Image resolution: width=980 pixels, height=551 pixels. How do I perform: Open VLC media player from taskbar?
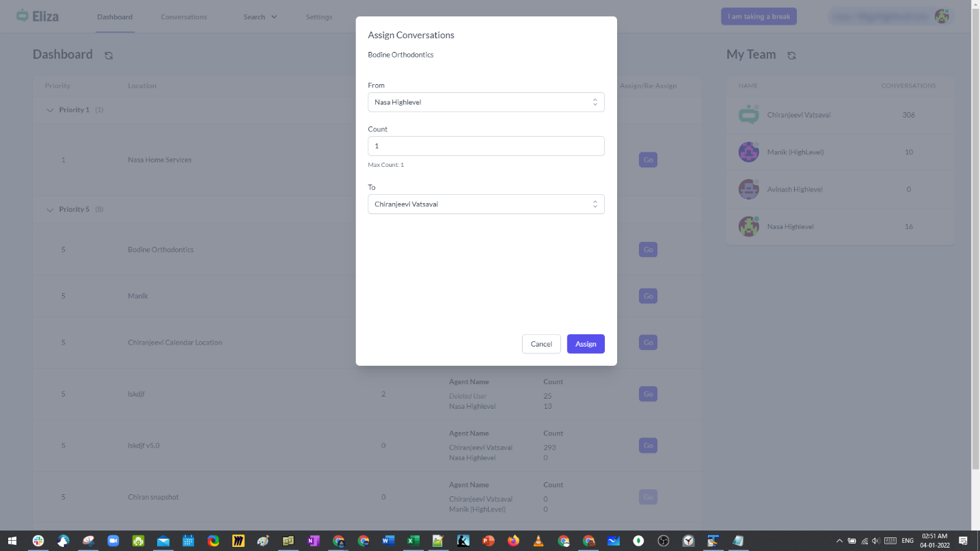(539, 541)
